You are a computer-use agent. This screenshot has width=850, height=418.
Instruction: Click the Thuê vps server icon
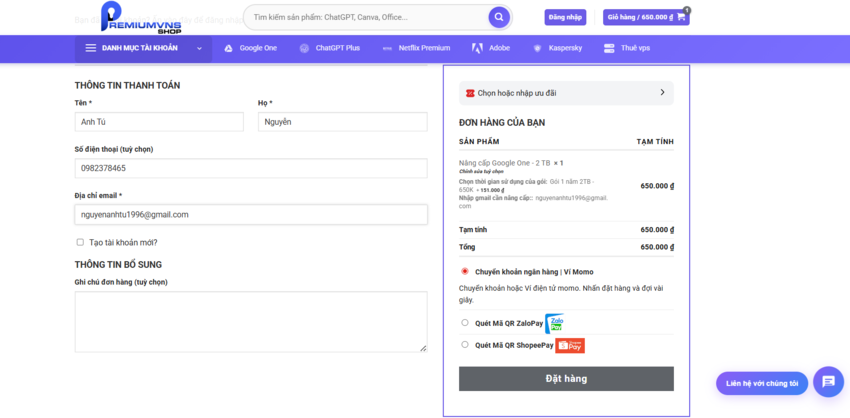coord(609,48)
